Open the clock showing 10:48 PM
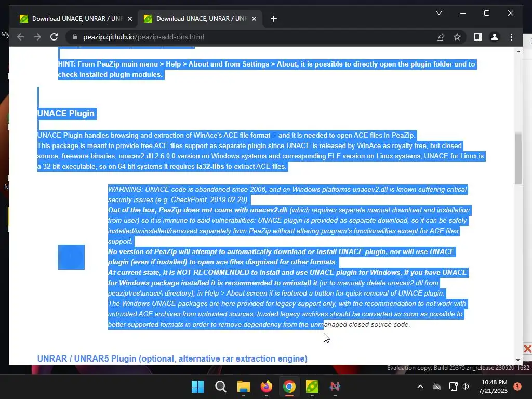Screen dimensions: 532x399 tap(493, 387)
